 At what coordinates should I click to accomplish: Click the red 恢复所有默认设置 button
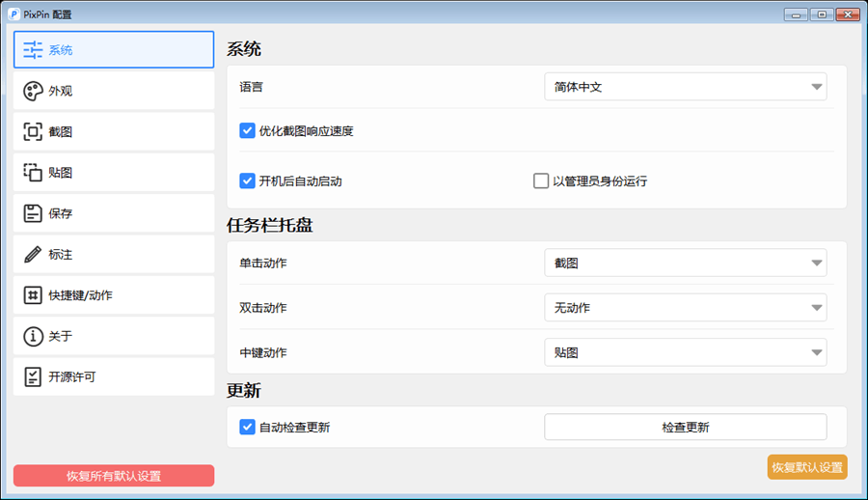114,476
